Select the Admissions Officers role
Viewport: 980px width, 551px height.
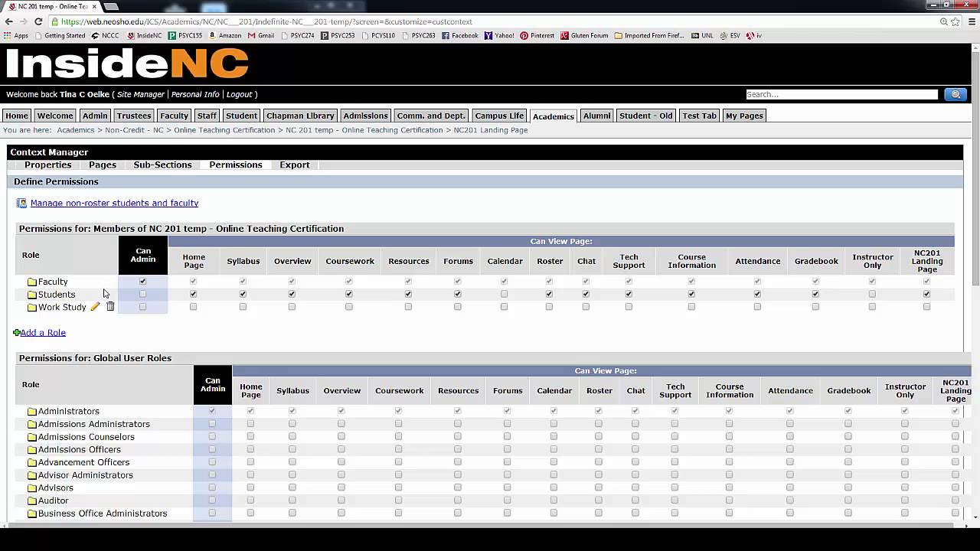(x=79, y=449)
